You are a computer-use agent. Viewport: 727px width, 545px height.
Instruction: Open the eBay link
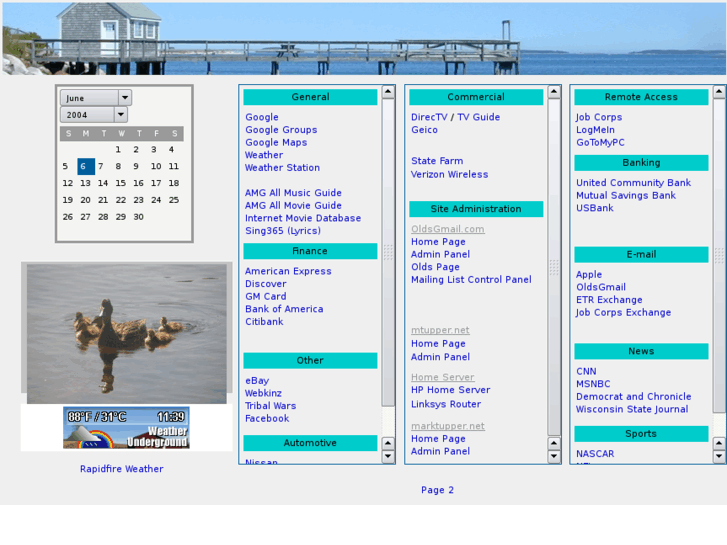(x=257, y=380)
